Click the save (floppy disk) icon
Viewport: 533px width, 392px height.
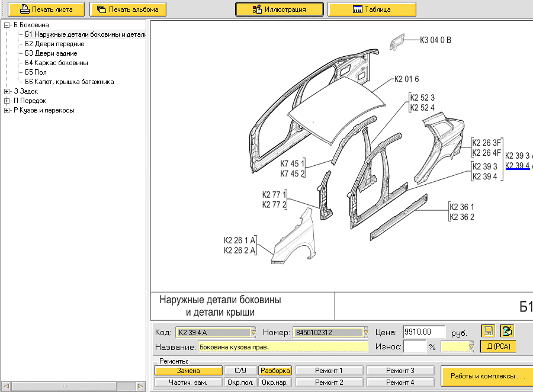(x=488, y=331)
